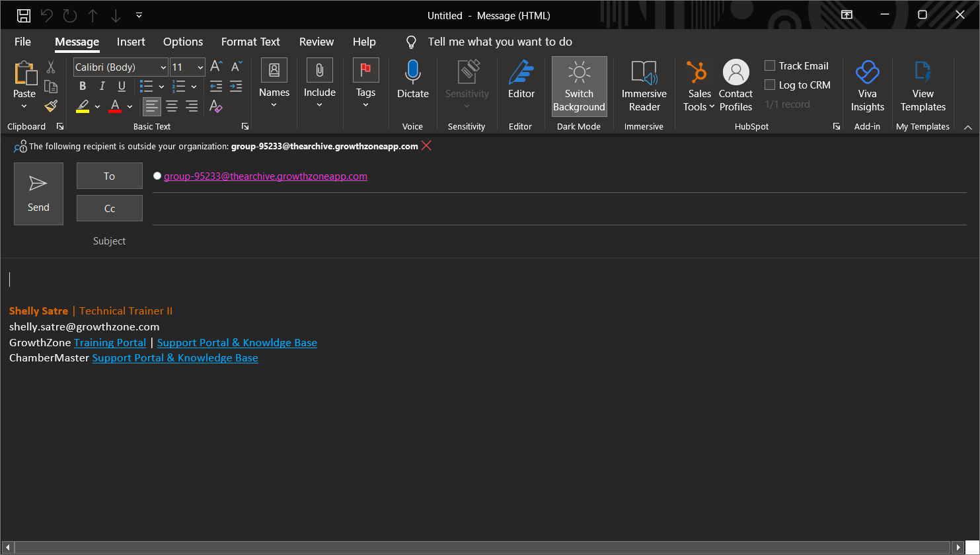Open the Editor pane
This screenshot has width=980, height=555.
pyautogui.click(x=521, y=83)
